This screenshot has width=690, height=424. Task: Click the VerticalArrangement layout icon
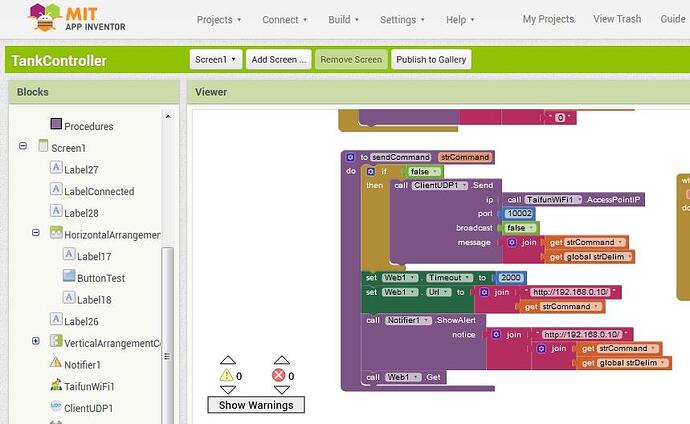click(56, 341)
